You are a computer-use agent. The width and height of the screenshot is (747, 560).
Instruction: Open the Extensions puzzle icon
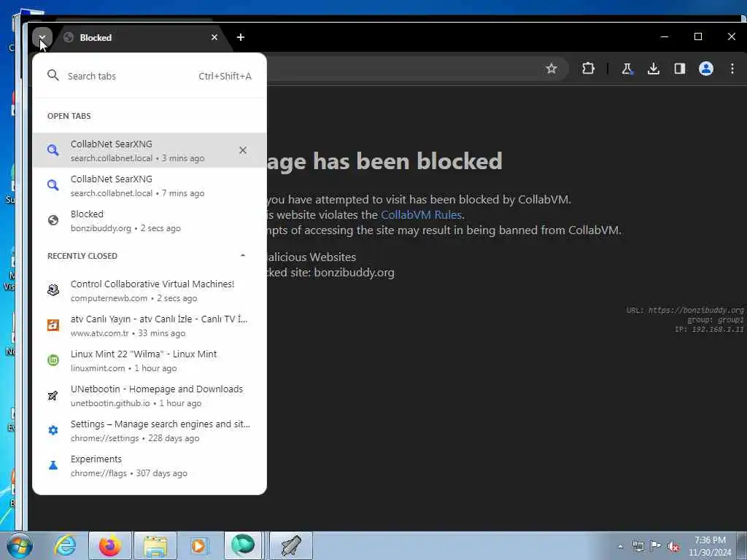click(588, 69)
